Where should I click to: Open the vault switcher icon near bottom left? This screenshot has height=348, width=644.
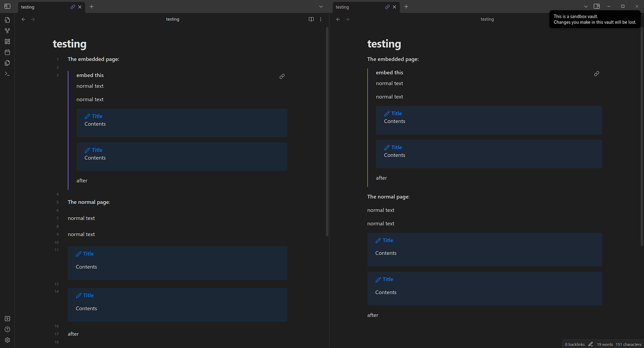click(x=7, y=318)
